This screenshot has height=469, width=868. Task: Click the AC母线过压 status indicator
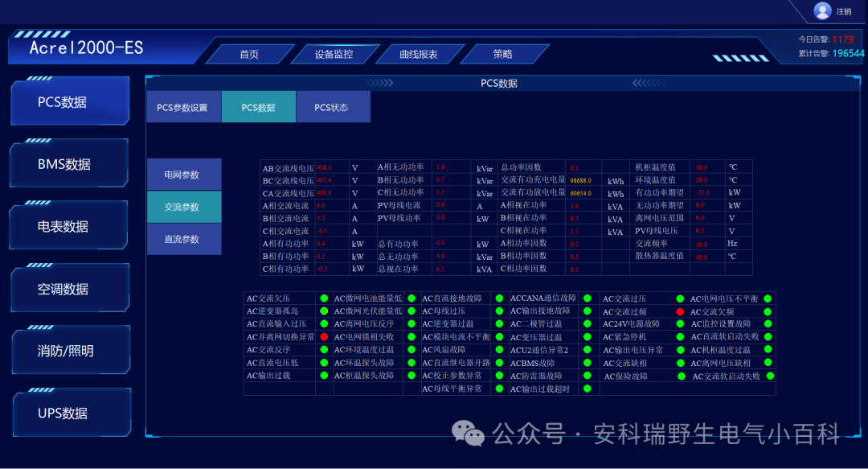click(499, 311)
